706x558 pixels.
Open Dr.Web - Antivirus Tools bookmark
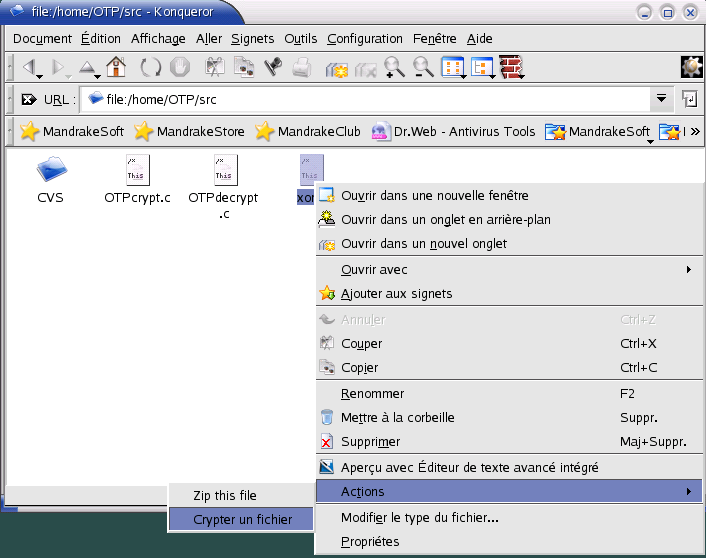point(453,131)
